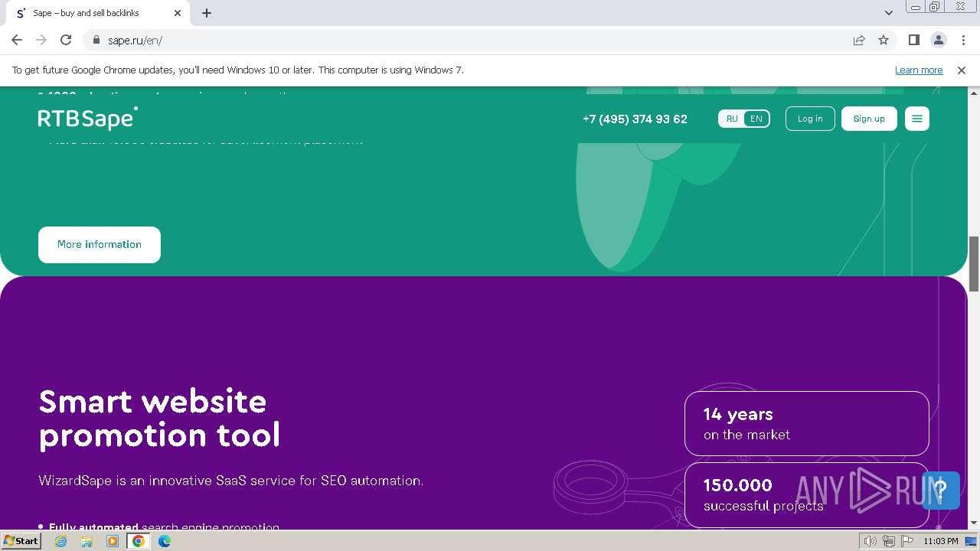Click the 14 years on the market card
The height and width of the screenshot is (551, 980).
click(807, 424)
